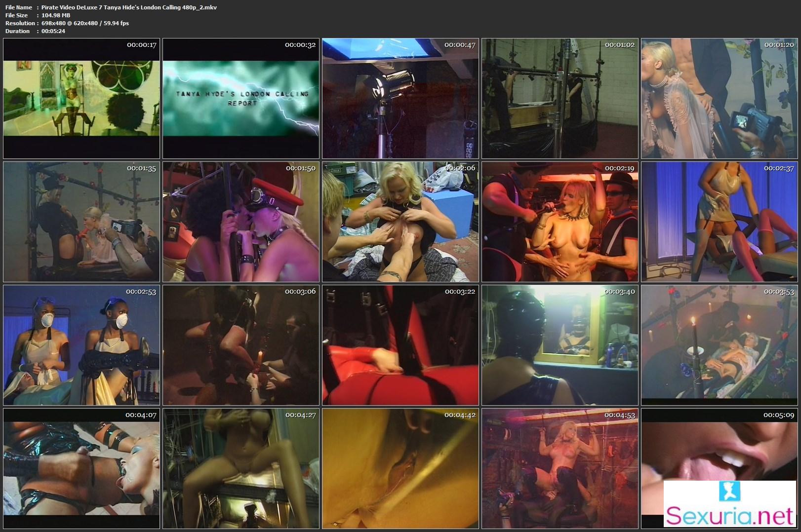
Task: Open the title frame thumbnail at 00:00:32
Action: point(241,98)
